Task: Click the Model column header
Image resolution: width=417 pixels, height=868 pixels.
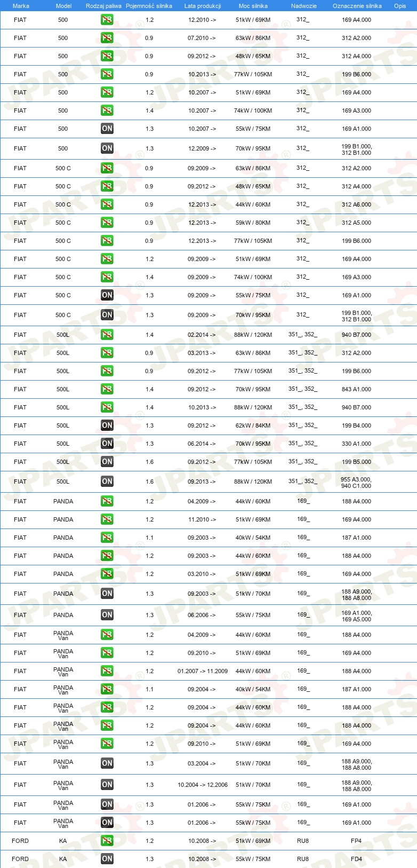Action: tap(63, 6)
